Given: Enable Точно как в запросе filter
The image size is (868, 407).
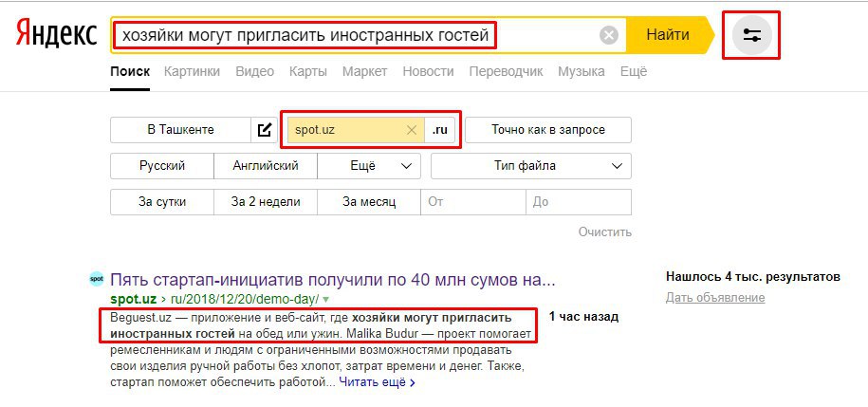Looking at the screenshot, I should click(548, 130).
